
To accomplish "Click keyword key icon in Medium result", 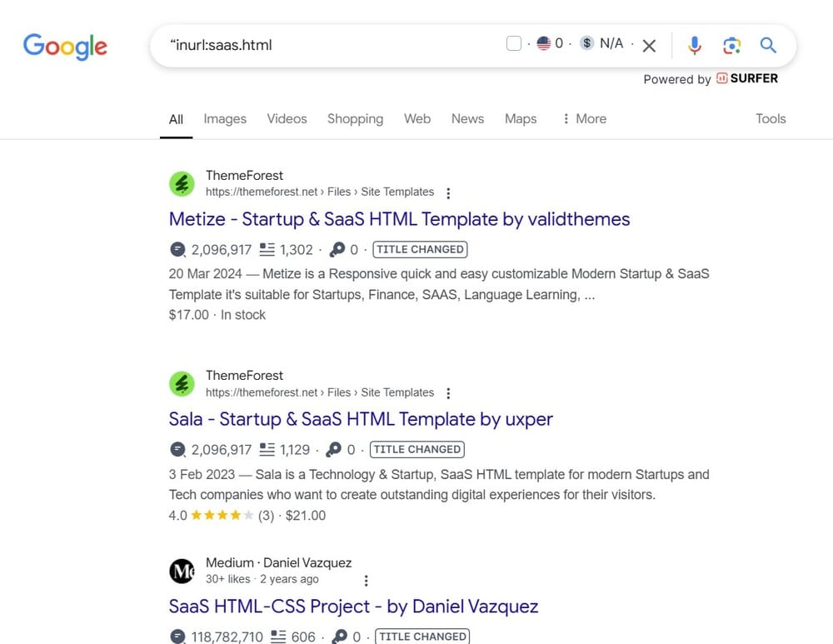I will [x=340, y=637].
